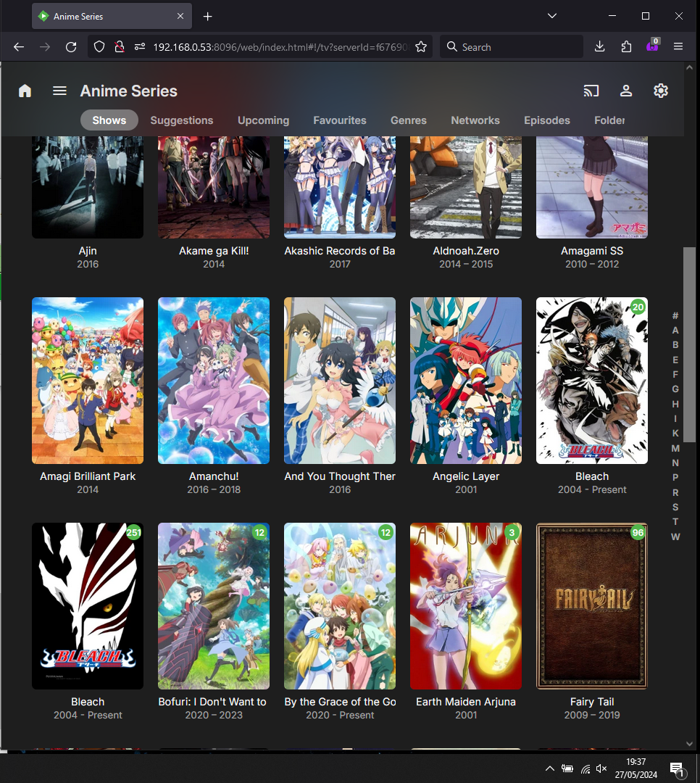Click the Amagami SS title link
The image size is (700, 783).
tap(592, 251)
